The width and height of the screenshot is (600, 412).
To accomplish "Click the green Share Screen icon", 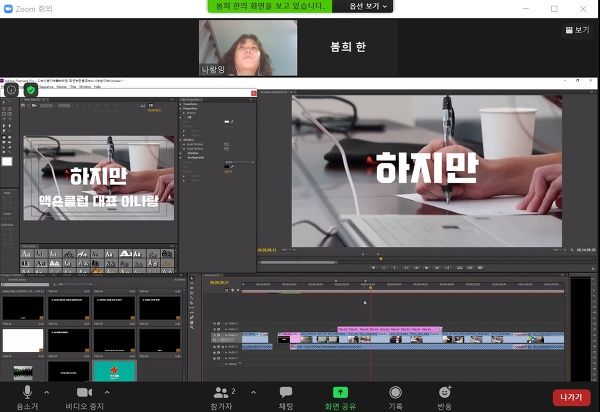I will click(340, 392).
